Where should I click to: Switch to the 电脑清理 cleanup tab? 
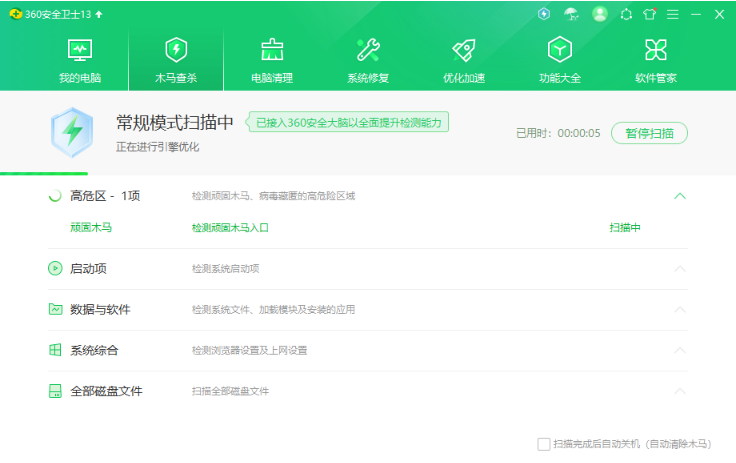tap(272, 60)
